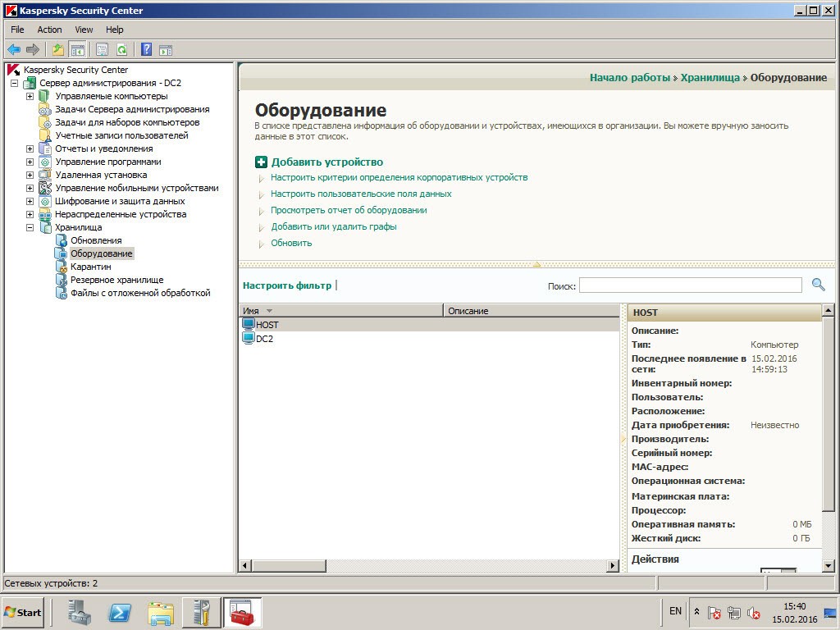Click the Forward arrow toolbar icon
This screenshot has width=840, height=630.
[33, 50]
